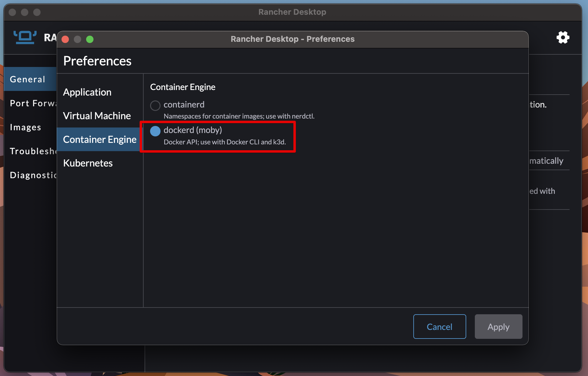Click 'Docker API; use with Docker CLI' description
This screenshot has width=588, height=376.
tap(225, 142)
